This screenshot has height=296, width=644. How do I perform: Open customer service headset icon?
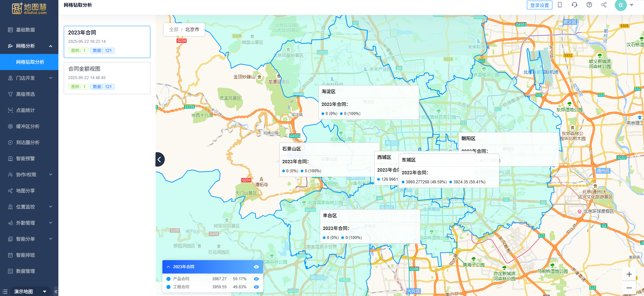pos(575,5)
